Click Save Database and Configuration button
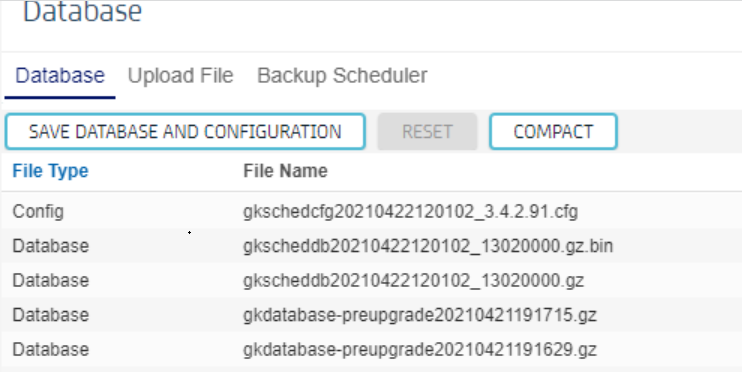This screenshot has height=372, width=742. [x=185, y=132]
